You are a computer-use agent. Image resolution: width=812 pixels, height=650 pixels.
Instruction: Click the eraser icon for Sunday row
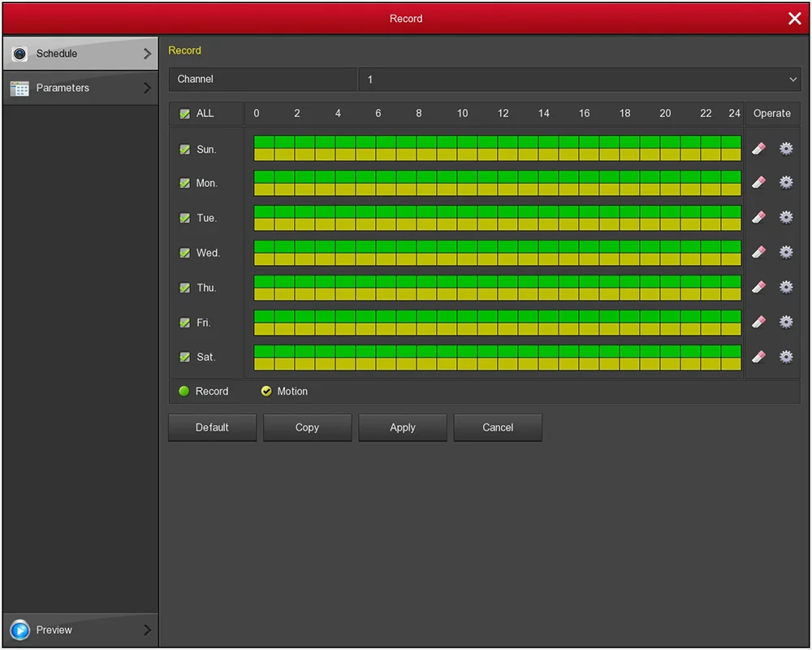758,149
